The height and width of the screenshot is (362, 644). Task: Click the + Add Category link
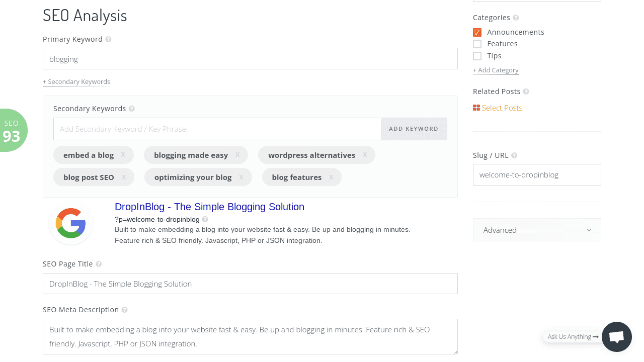[496, 70]
